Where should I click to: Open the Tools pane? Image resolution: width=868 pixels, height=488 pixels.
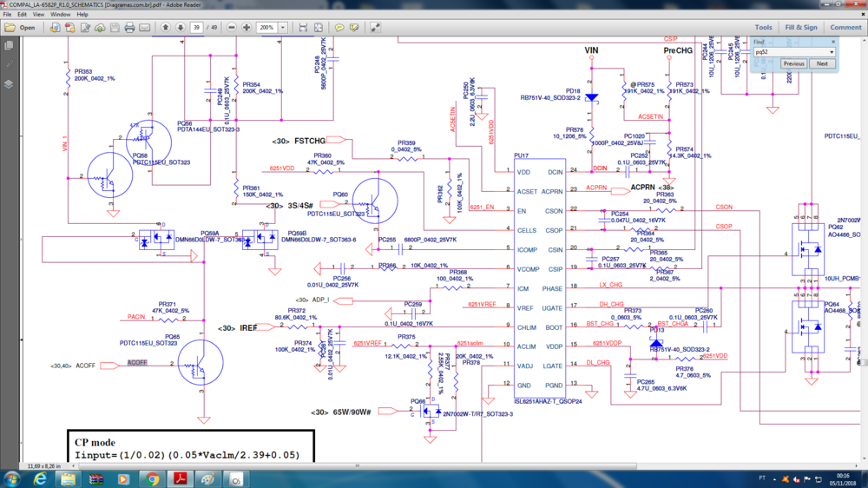[763, 27]
